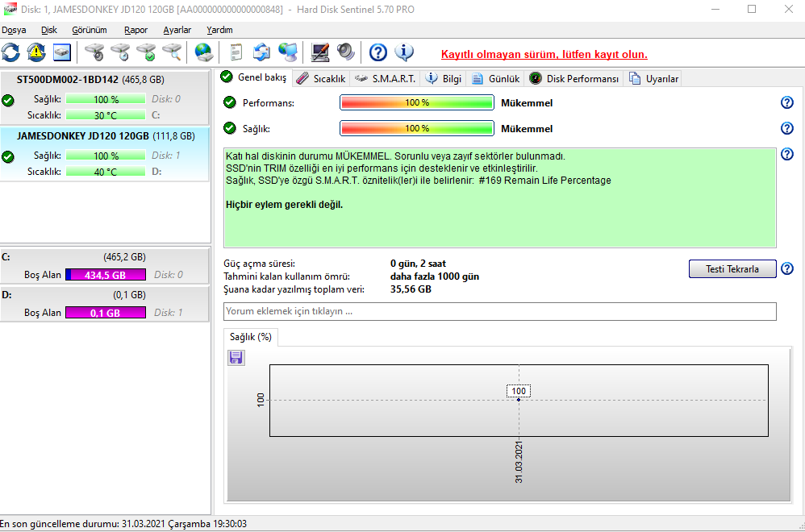
Task: Click the info speech bubble toolbar icon
Action: (x=404, y=52)
